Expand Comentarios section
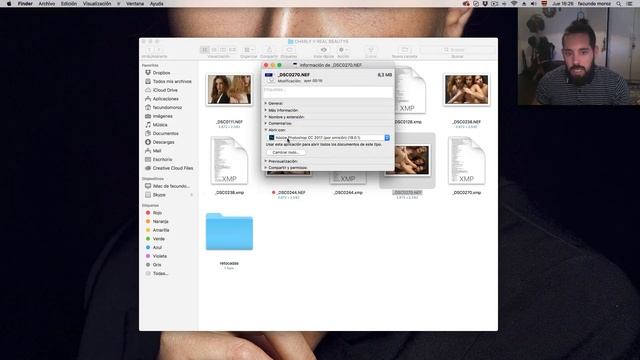Viewport: 640px width, 360px height. [x=266, y=123]
